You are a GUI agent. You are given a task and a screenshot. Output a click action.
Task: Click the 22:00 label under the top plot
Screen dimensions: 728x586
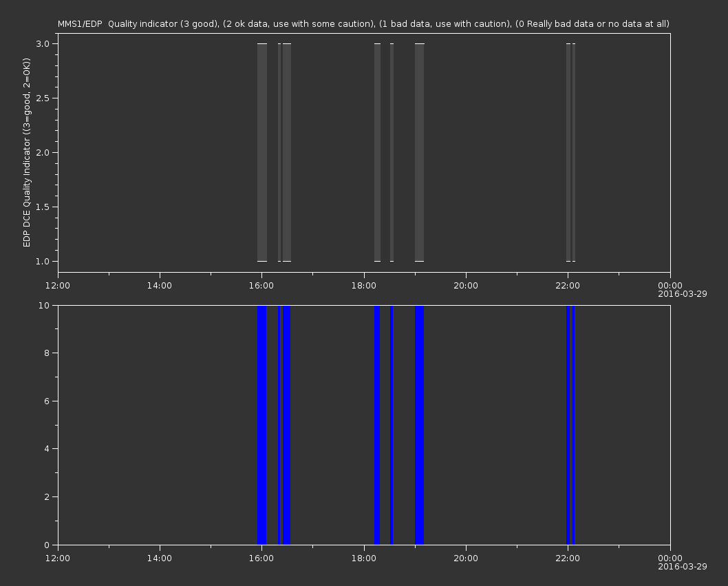tap(568, 285)
